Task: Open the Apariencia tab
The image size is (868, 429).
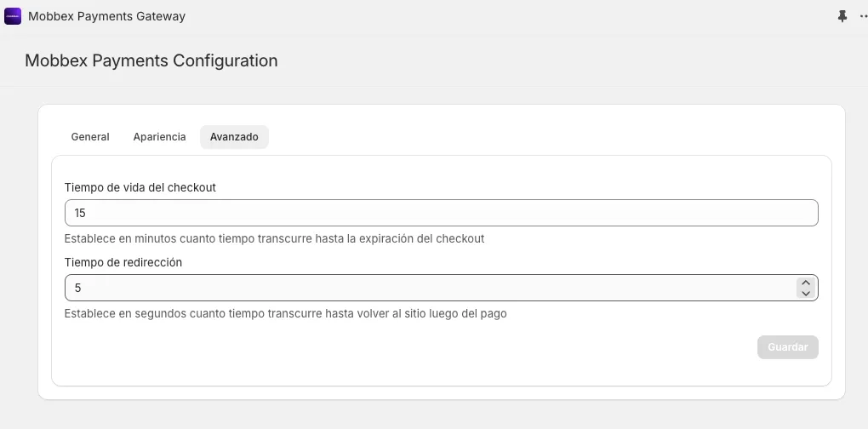Action: pyautogui.click(x=159, y=137)
